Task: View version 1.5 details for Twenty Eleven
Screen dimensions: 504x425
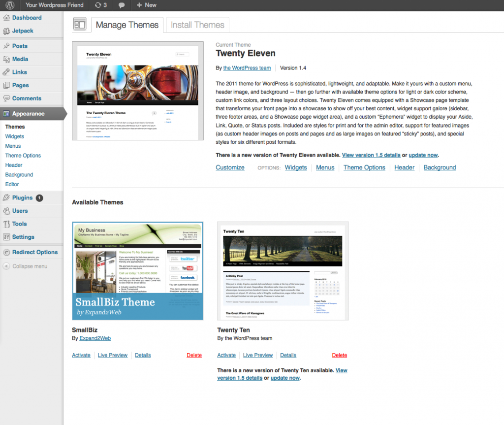Action: click(371, 155)
